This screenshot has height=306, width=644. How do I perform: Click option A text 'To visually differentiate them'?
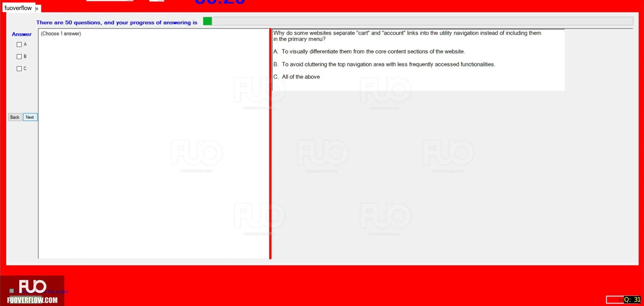coord(373,52)
